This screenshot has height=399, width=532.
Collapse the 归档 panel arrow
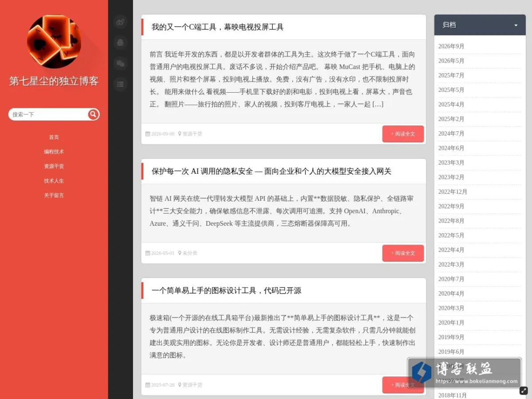tap(516, 25)
